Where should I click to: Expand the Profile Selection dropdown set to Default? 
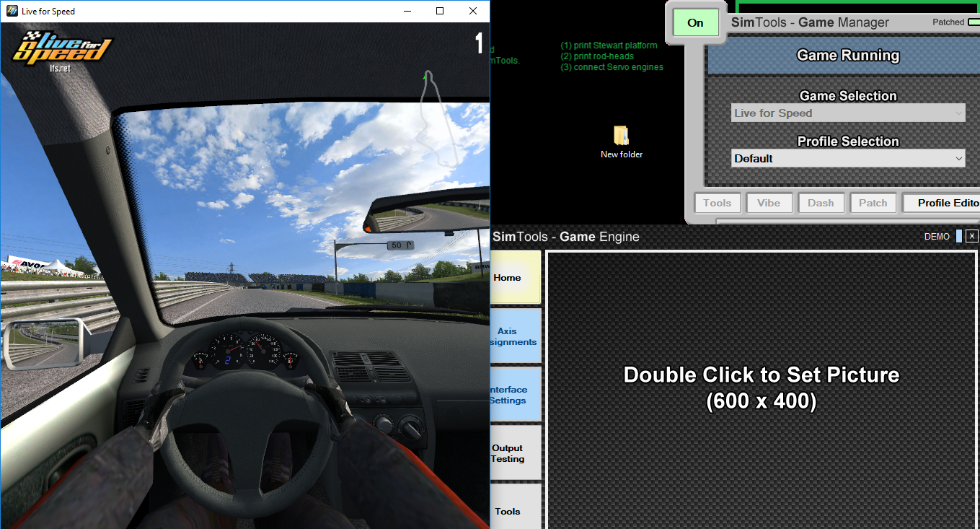(x=848, y=159)
